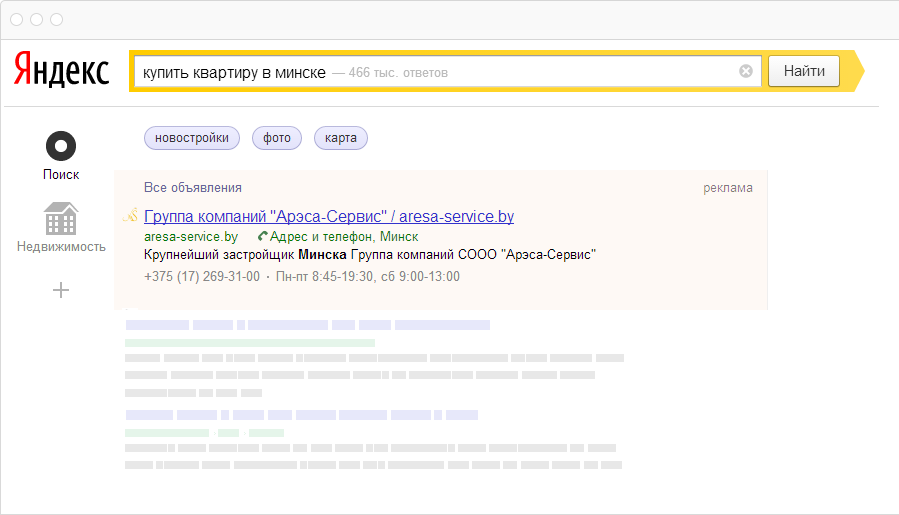Viewport: 899px width, 515px height.
Task: Select the новостройки suggestion chip
Action: point(191,138)
